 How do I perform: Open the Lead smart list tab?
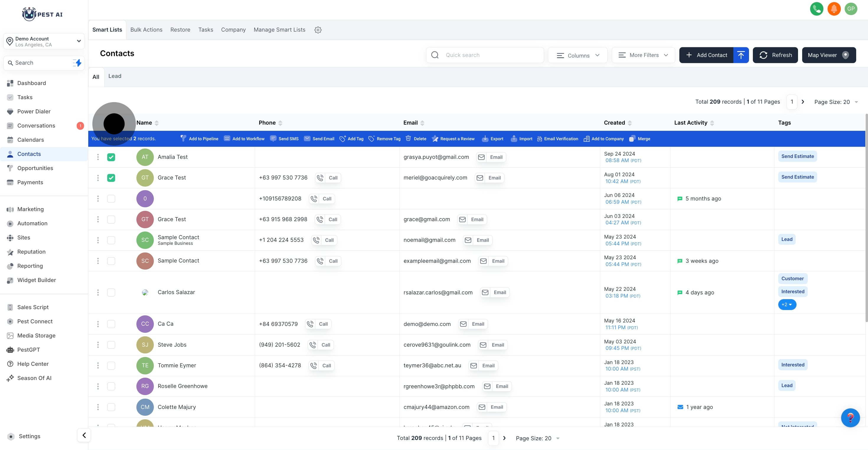[115, 76]
